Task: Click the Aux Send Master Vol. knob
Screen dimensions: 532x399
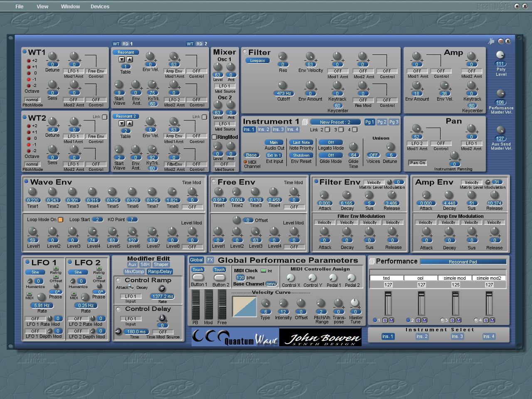Action: click(x=500, y=130)
